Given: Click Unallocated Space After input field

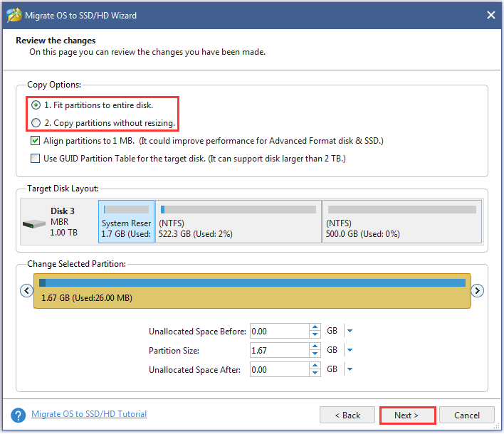Looking at the screenshot, I should 280,369.
